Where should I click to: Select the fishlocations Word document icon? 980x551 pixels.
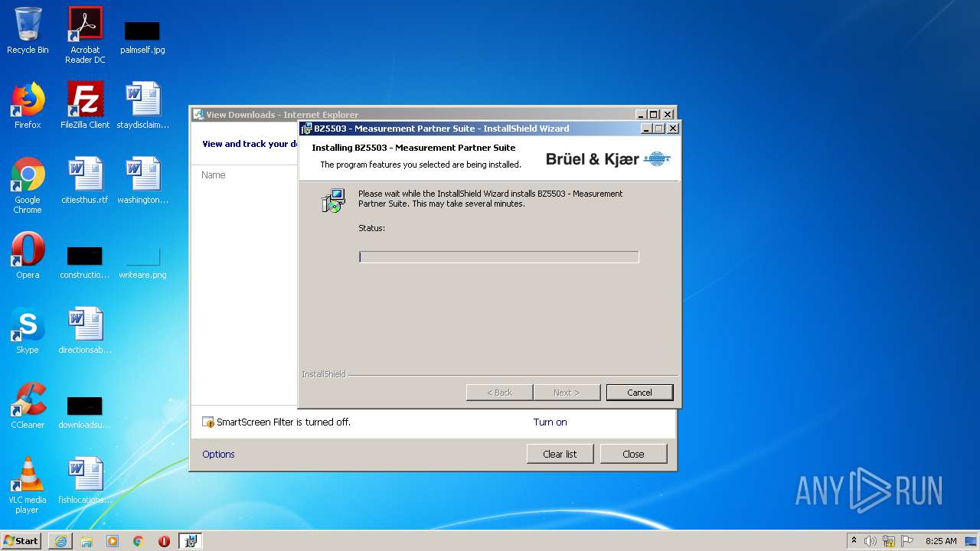85,481
